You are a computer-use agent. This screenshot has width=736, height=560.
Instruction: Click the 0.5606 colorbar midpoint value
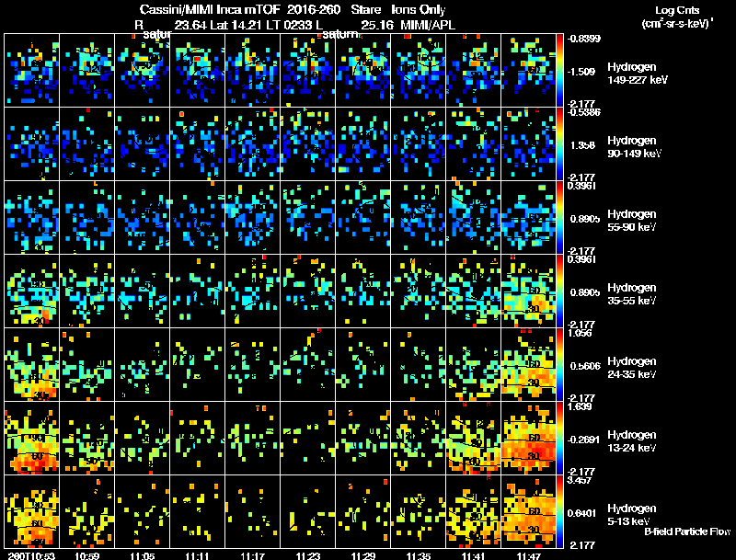point(583,366)
